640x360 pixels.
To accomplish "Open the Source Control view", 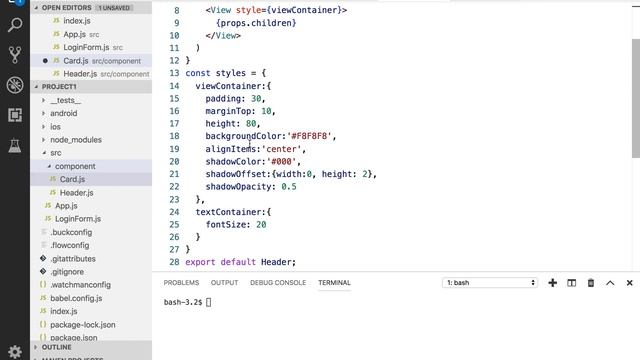I will pos(15,55).
